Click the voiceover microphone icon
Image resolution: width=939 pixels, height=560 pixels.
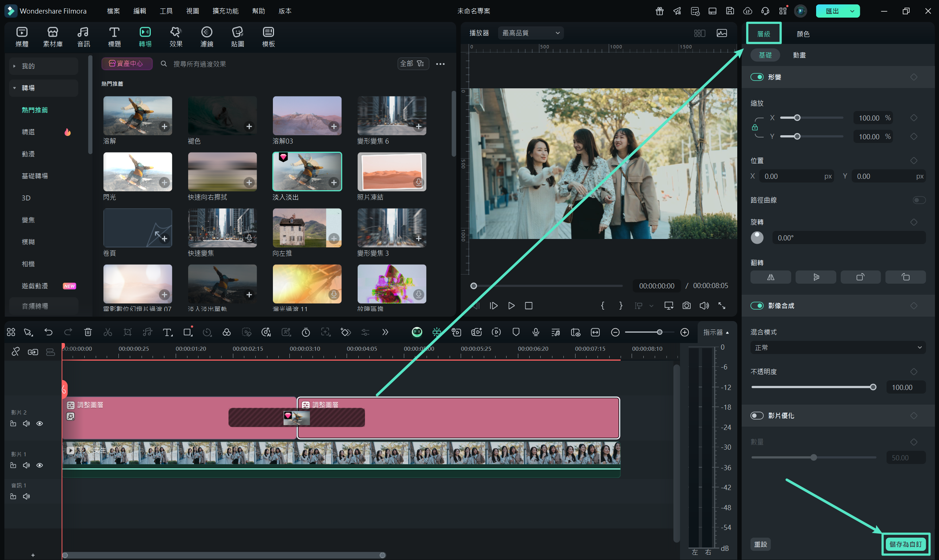click(x=536, y=332)
